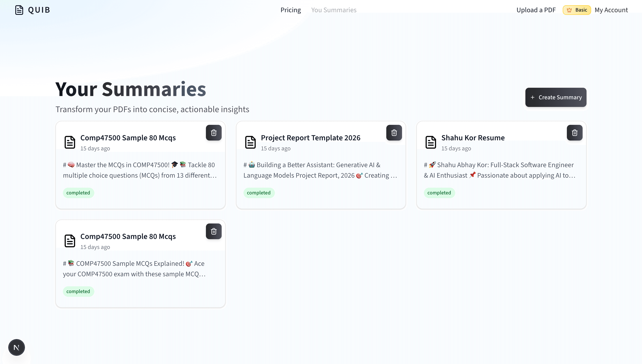Click the Basic plan crown badge
The image size is (642, 364).
pos(577,10)
